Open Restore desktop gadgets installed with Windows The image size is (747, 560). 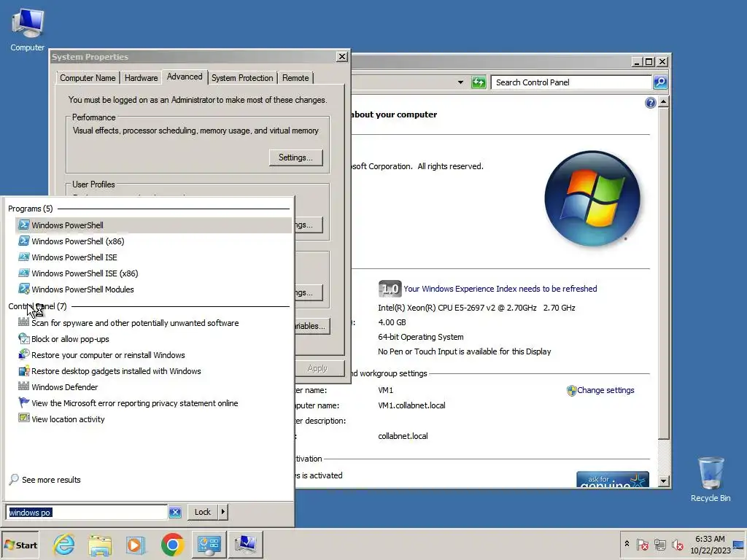[x=153, y=371]
